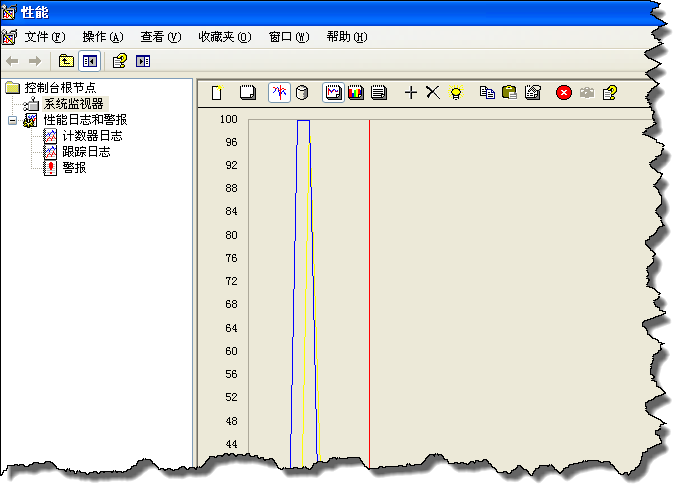Switch to the Report view icon
Viewport: 689px width, 499px height.
click(379, 93)
